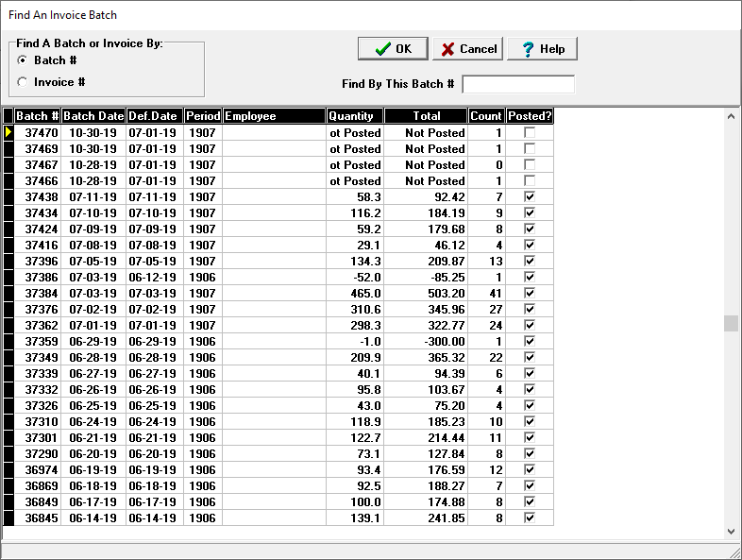Click the Batch Date column header

coord(93,116)
